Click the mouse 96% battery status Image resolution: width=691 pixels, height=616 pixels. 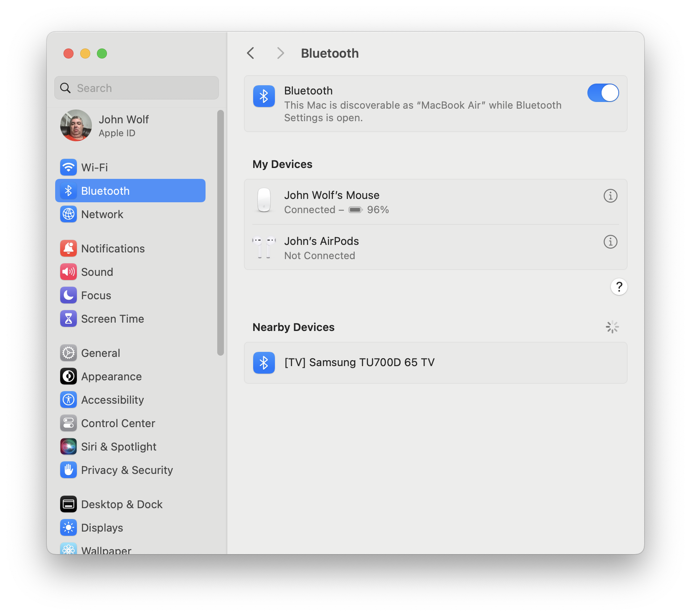[x=368, y=210]
